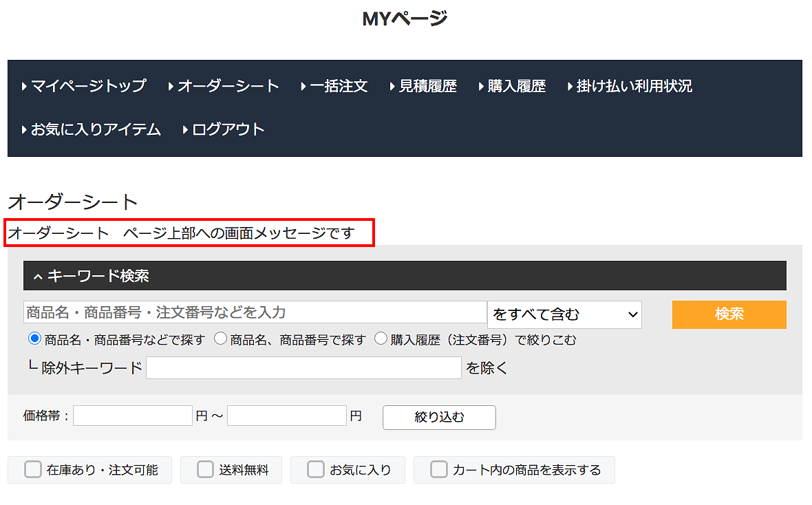Click the minimum 価格帯 input box

(133, 416)
